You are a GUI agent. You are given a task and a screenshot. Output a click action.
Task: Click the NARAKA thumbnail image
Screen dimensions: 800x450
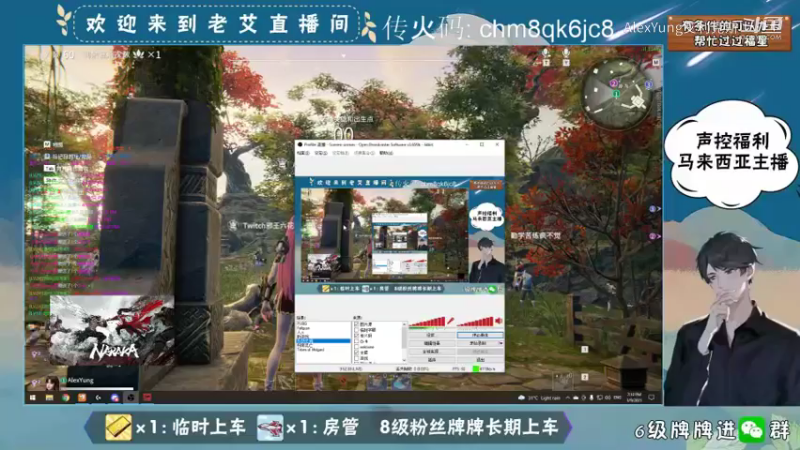[112, 330]
